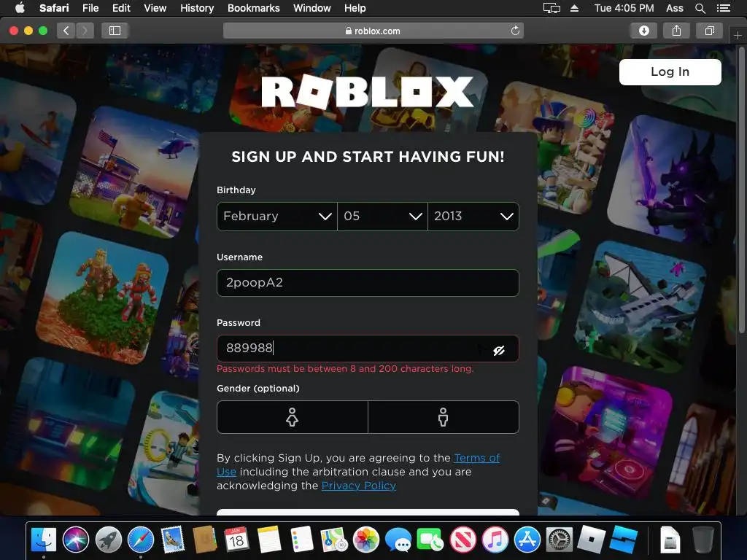
Task: Click the Safari back arrow button
Action: click(66, 31)
